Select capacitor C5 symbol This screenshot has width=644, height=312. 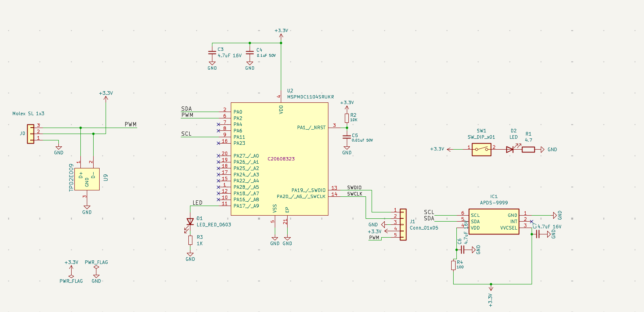click(x=347, y=137)
